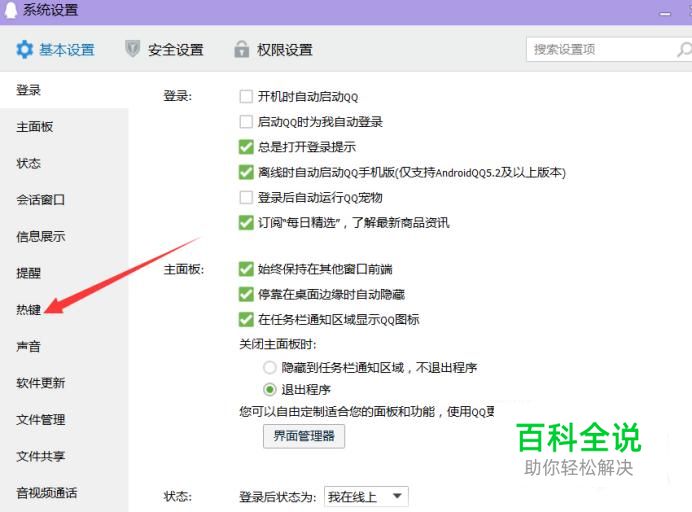Uncheck 在任务栏通知区域显示QQ图标
The image size is (692, 512).
pos(246,319)
